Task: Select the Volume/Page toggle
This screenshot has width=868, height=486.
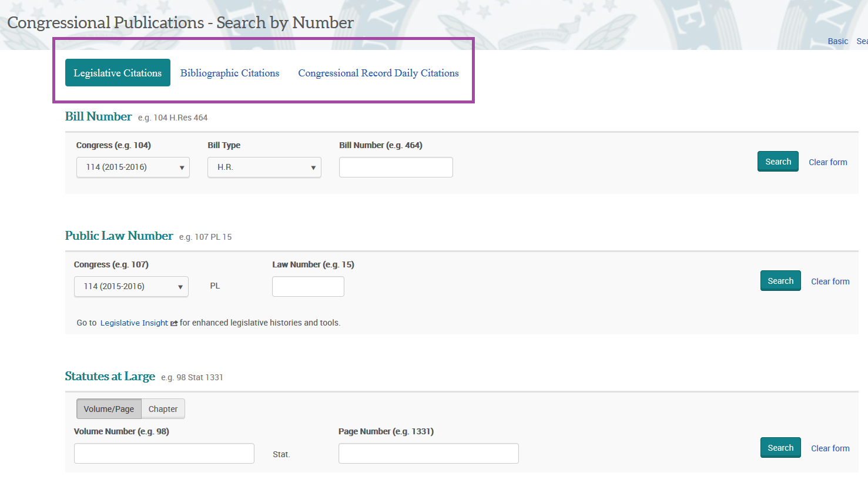Action: pos(109,409)
